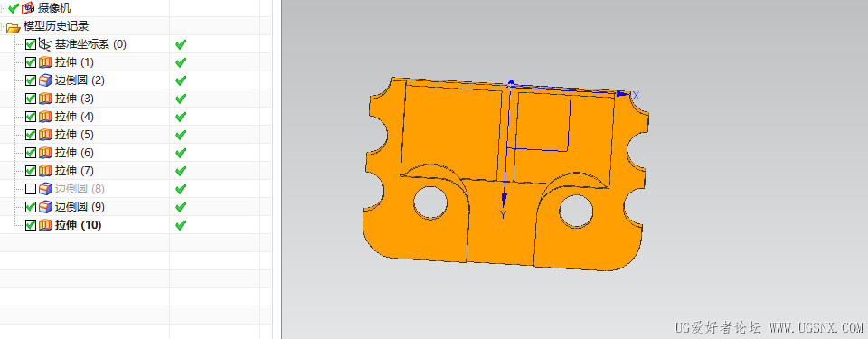Select the 拉伸 (1) label
The image size is (868, 339).
tap(74, 62)
